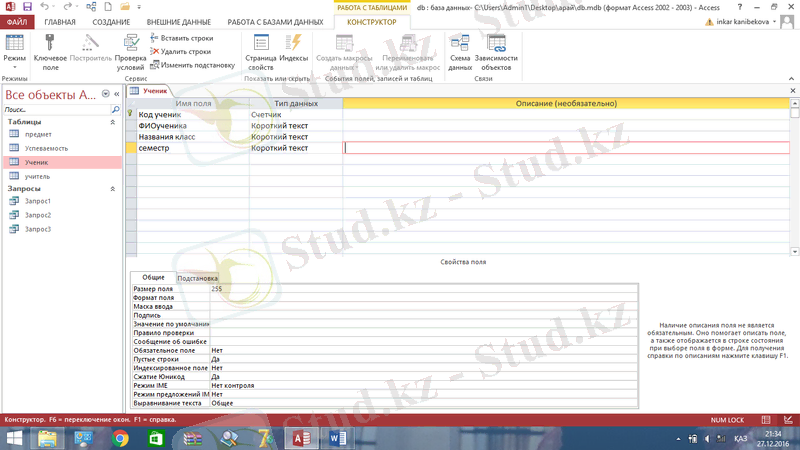Switch to ГЛАВНАЯ ribbon tab
Image resolution: width=800 pixels, height=450 pixels.
tap(60, 22)
